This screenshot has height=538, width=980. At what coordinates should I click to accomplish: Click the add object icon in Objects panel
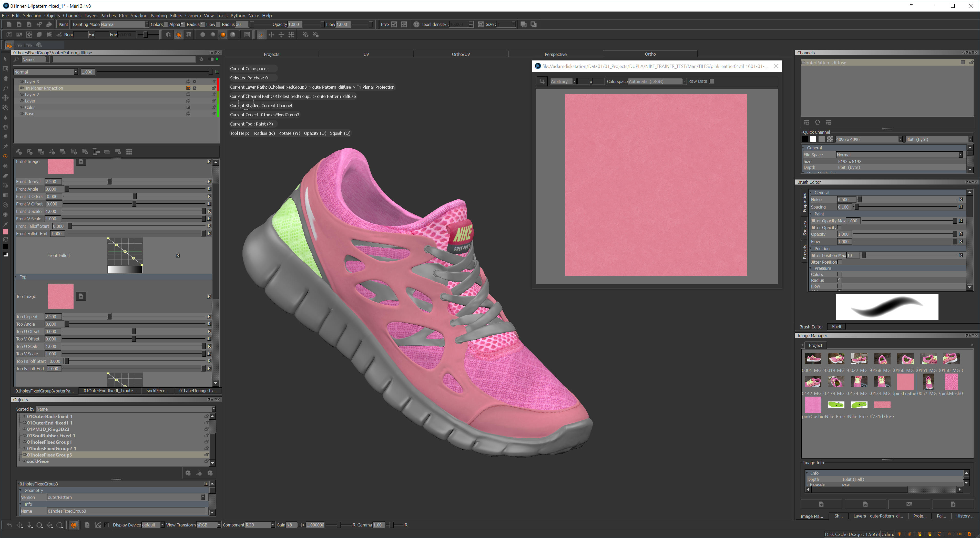click(x=188, y=473)
